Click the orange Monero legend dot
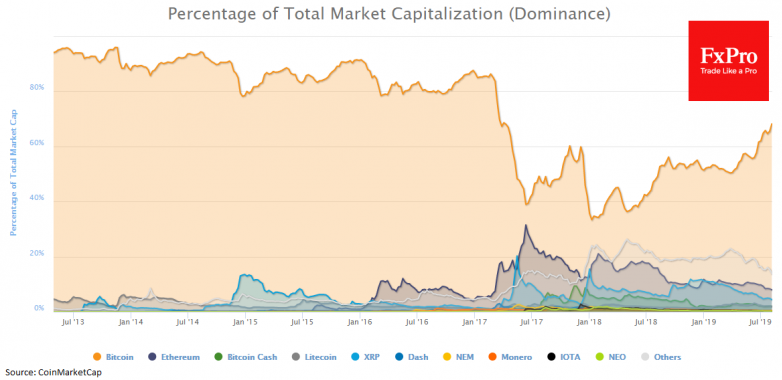The image size is (782, 380). (492, 357)
